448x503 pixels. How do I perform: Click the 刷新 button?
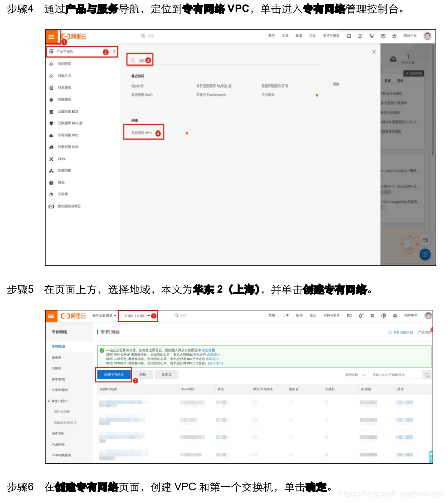click(143, 375)
